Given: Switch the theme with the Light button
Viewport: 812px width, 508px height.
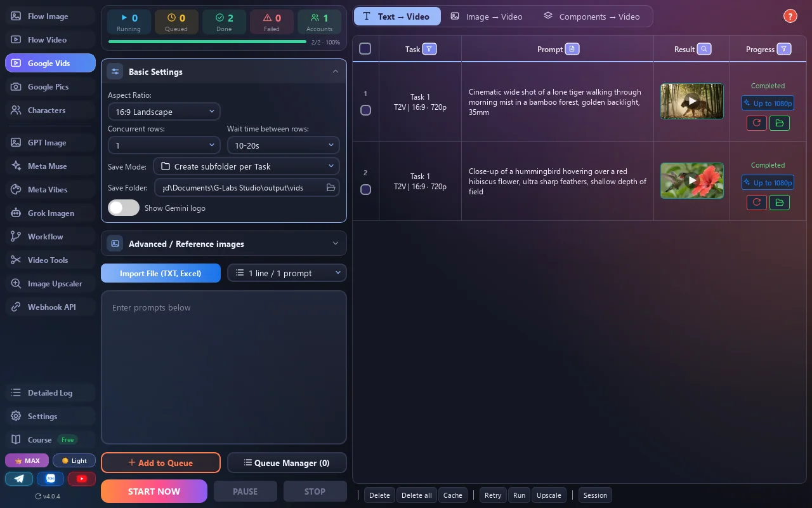Looking at the screenshot, I should (74, 460).
